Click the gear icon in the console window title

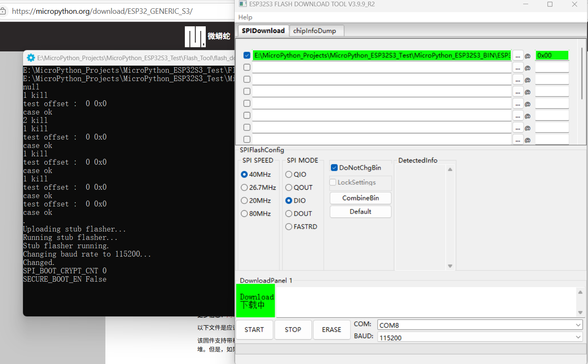click(31, 58)
